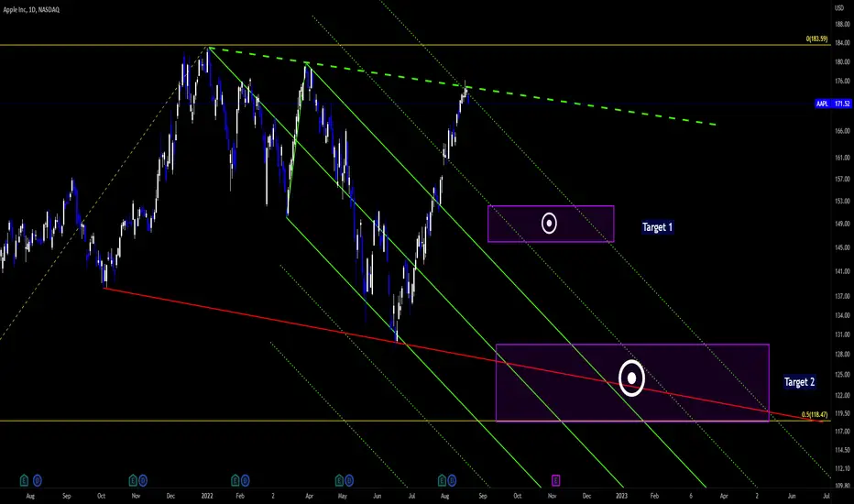Open the purple upcoming earnings marker
This screenshot has width=854, height=504.
click(555, 480)
